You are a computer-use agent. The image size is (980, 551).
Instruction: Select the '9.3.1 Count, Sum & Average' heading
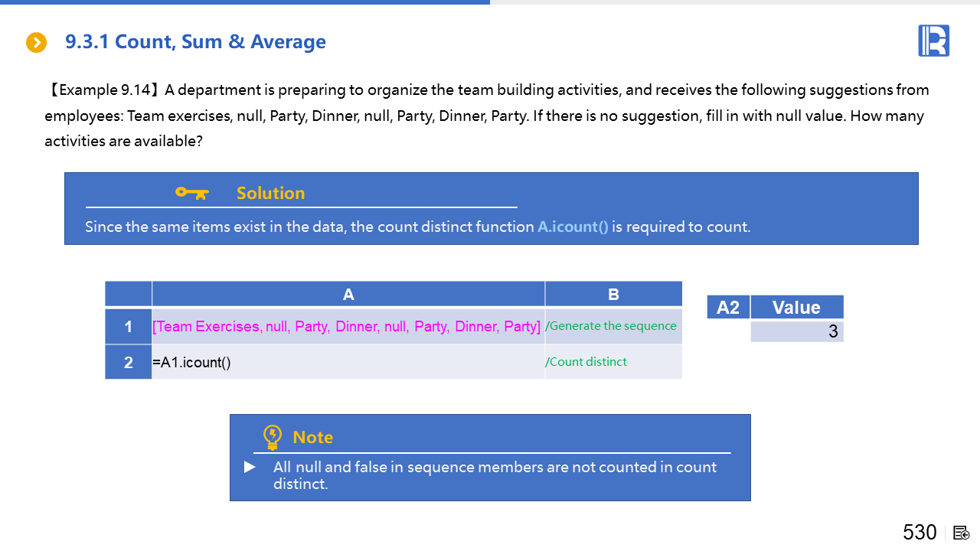(x=195, y=42)
